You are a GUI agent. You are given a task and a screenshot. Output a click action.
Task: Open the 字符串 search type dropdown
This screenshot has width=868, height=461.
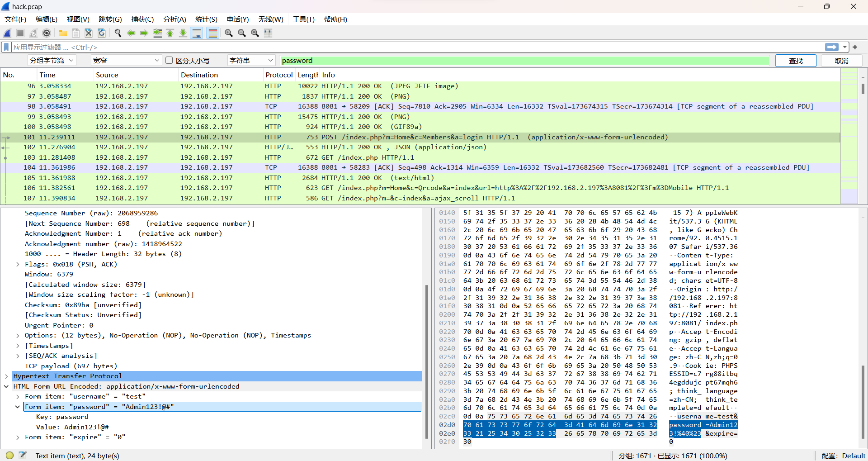coord(251,61)
